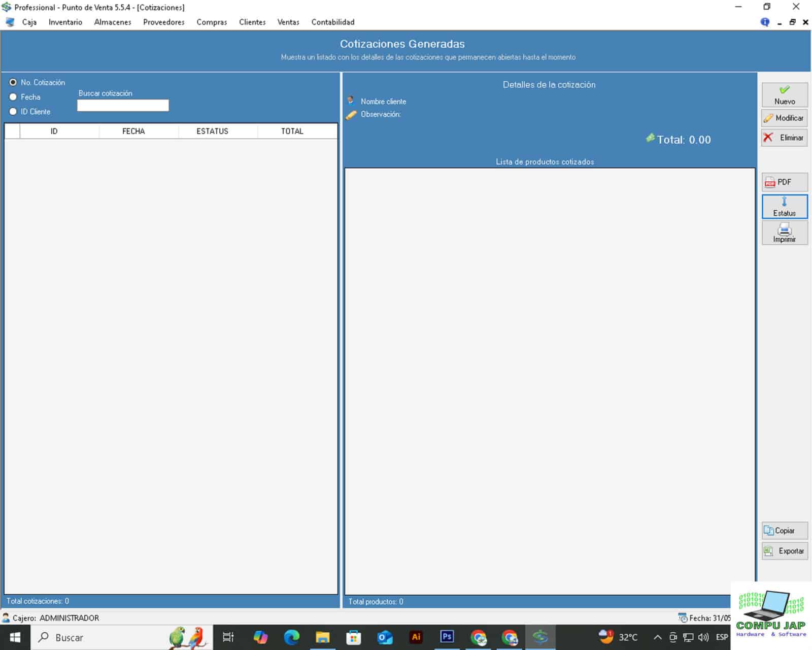Image resolution: width=812 pixels, height=650 pixels.
Task: Open Microsoft Store from the taskbar
Action: coord(354,637)
